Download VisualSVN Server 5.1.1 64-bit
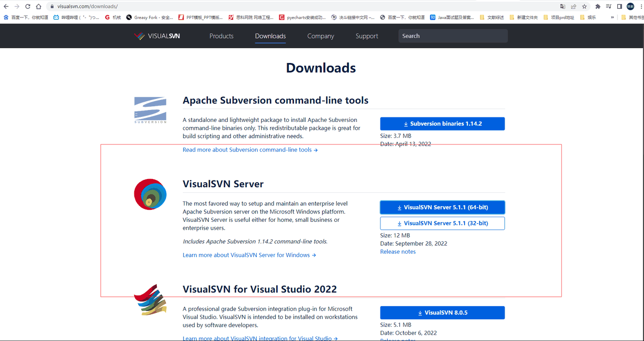 click(x=442, y=208)
